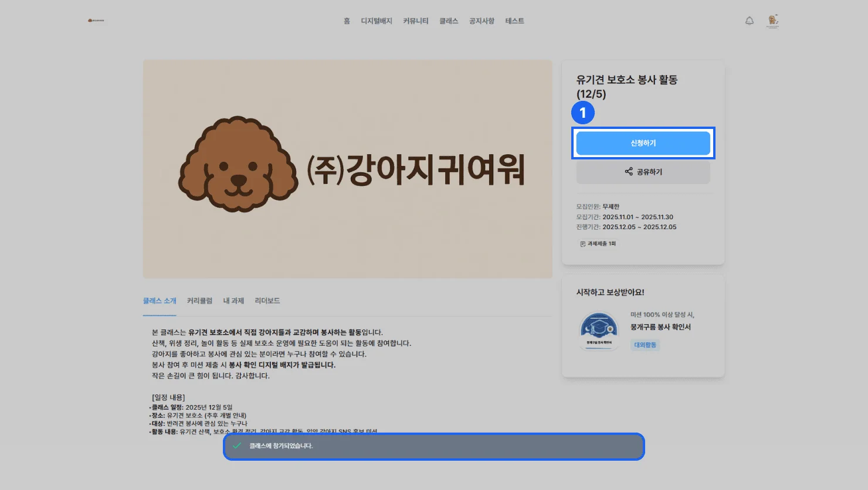Click the (주)강아지귀여워 banner image
This screenshot has width=868, height=490.
[x=347, y=169]
